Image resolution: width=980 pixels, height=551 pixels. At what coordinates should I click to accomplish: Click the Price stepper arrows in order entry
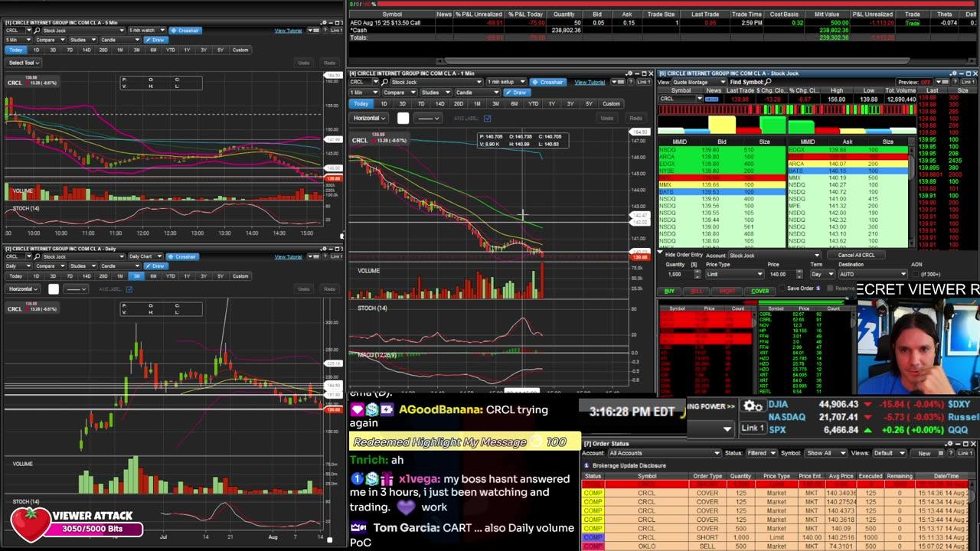click(799, 274)
